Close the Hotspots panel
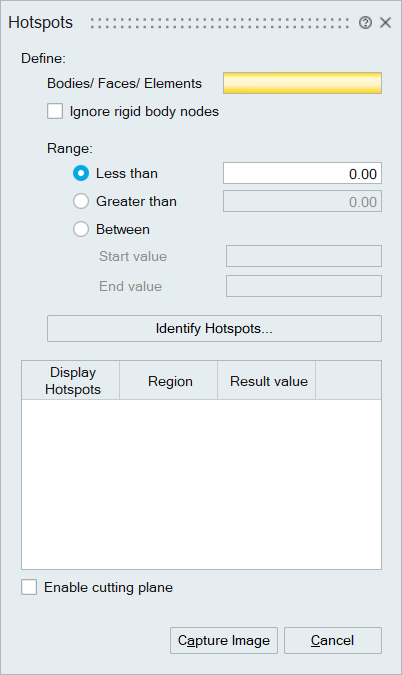 tap(385, 22)
